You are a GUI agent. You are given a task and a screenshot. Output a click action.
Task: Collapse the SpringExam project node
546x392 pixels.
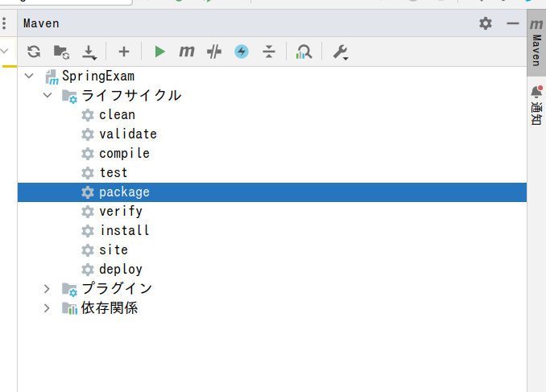[x=30, y=76]
